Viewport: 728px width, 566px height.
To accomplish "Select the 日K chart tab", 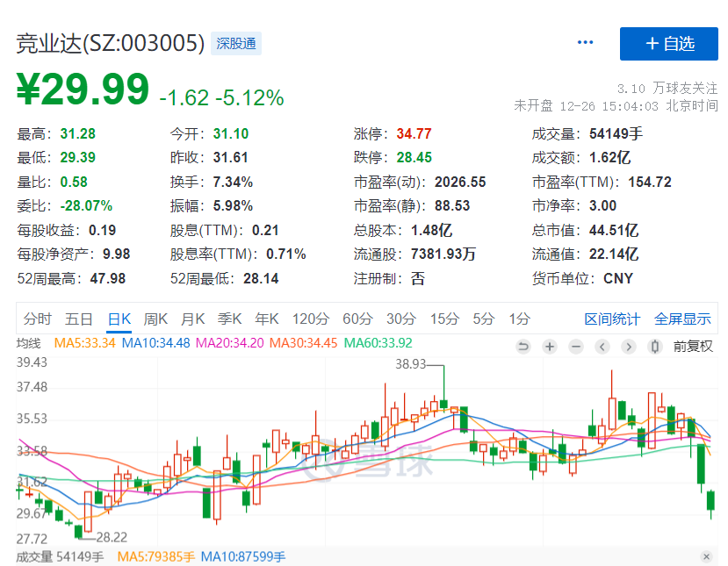I will coord(119,319).
